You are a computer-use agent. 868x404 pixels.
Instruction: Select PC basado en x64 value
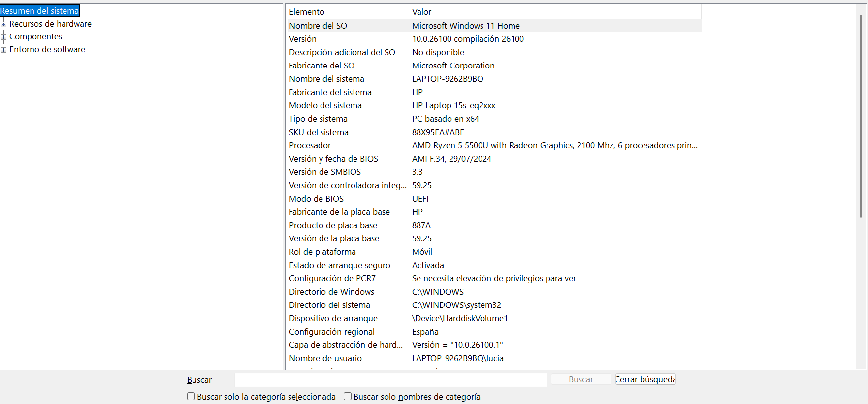pyautogui.click(x=446, y=119)
